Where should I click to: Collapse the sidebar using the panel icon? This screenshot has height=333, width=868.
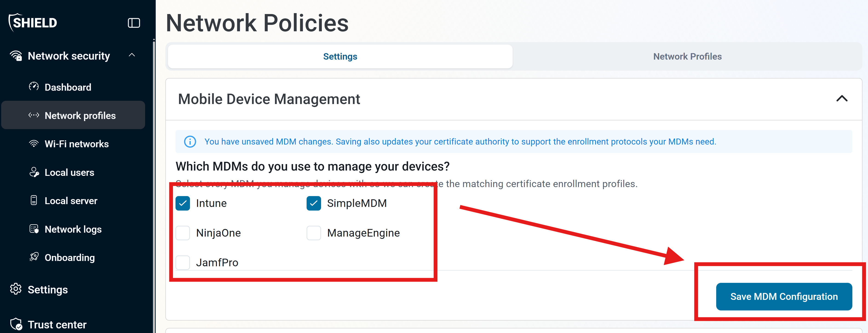coord(134,23)
